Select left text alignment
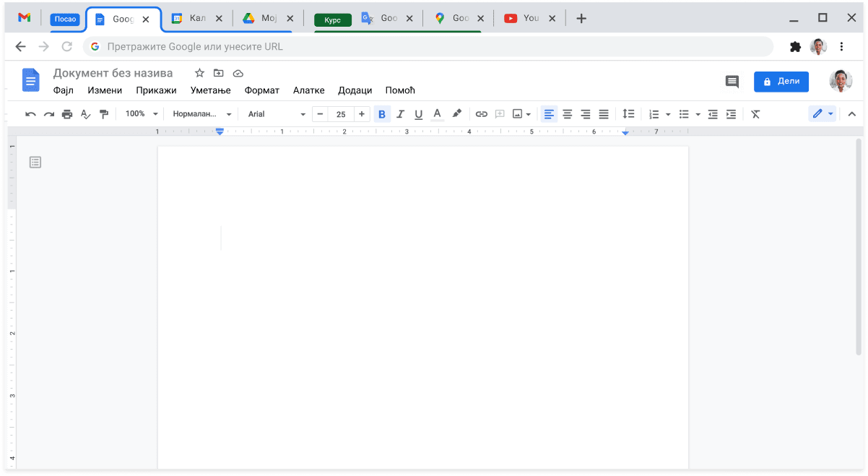Viewport: 868px width, 476px height. point(550,114)
